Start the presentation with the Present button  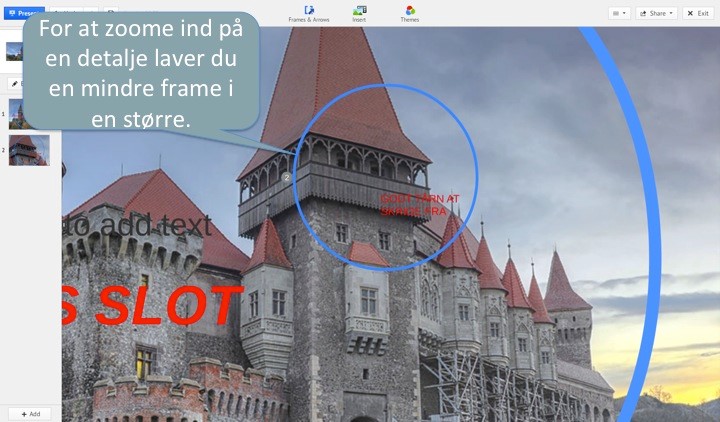pos(24,13)
